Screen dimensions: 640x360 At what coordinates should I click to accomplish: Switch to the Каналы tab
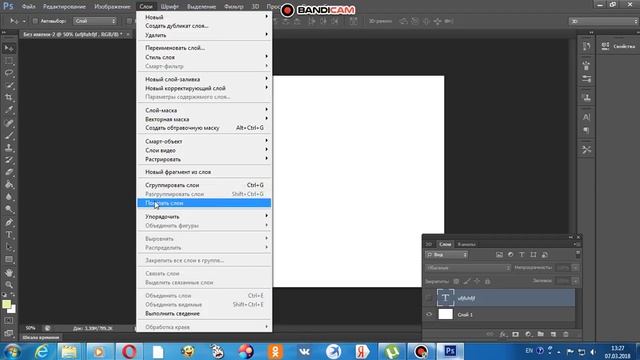pos(466,244)
